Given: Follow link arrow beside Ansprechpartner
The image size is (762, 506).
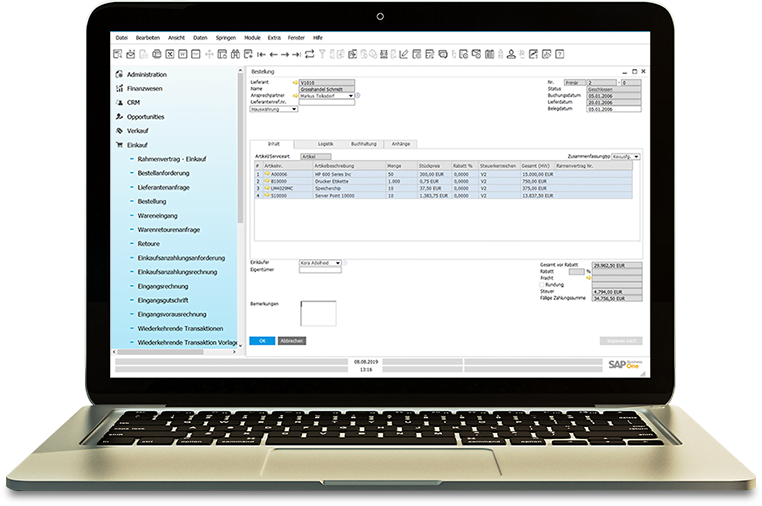Looking at the screenshot, I should 295,96.
